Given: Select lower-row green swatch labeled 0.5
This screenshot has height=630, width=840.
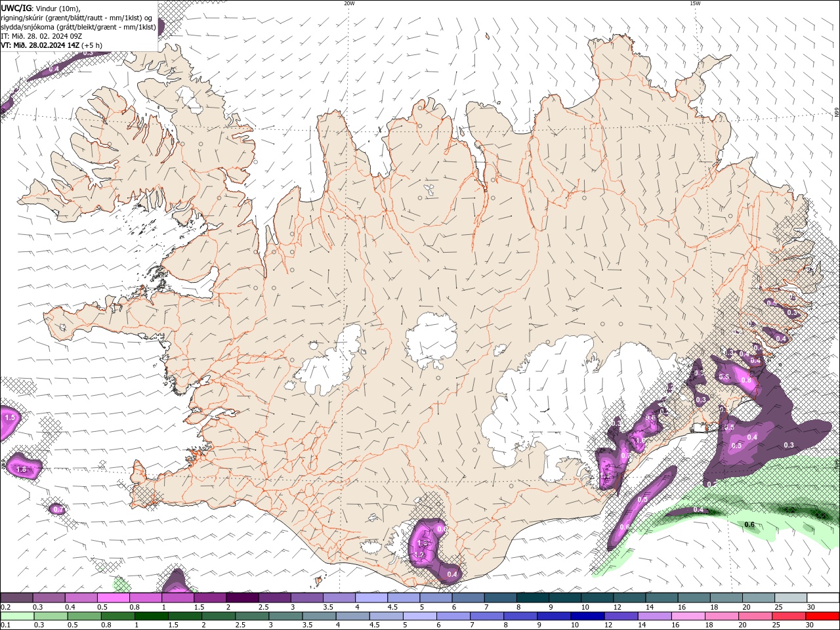Looking at the screenshot, I should [x=84, y=616].
